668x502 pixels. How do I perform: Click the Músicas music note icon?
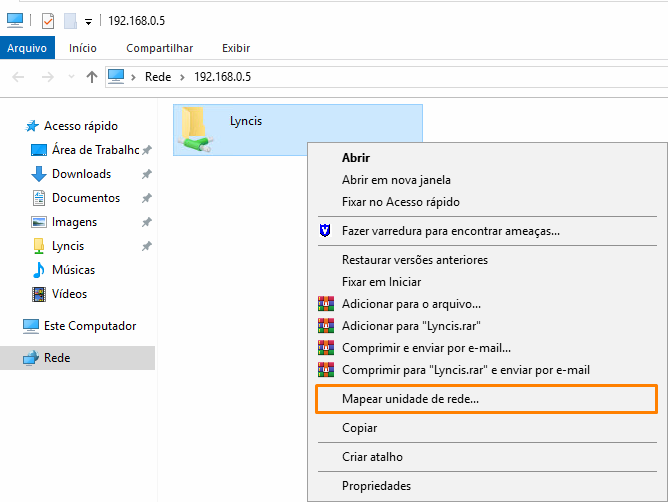click(39, 270)
